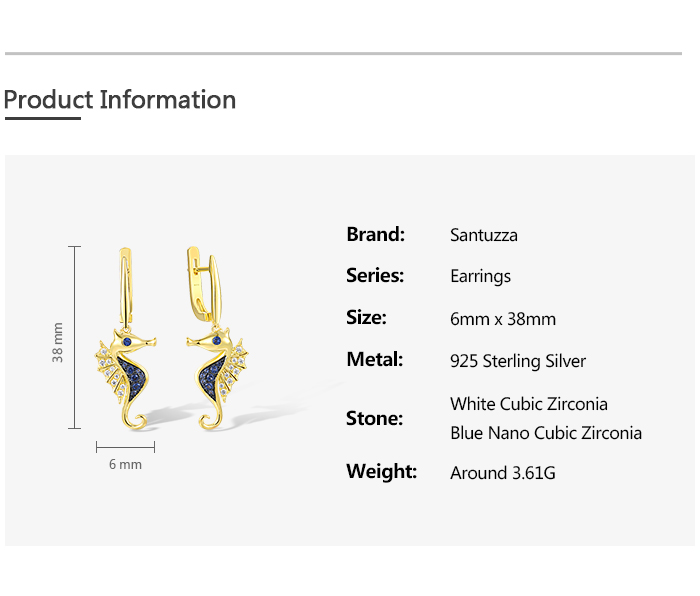Screen dimensions: 700x596
Task: Click the Weight: label
Action: click(x=381, y=471)
